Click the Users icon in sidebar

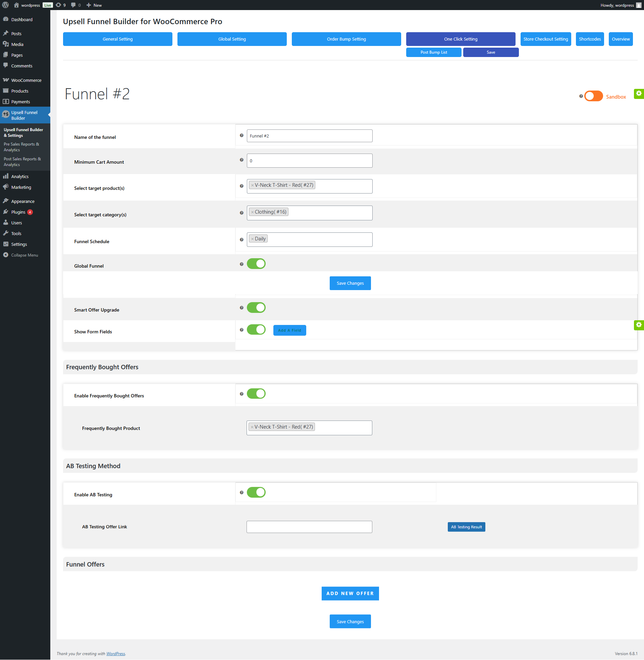pyautogui.click(x=6, y=223)
